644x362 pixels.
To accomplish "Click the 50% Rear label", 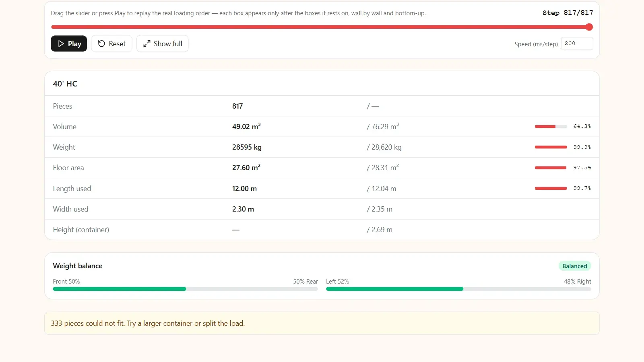I will 305,282.
